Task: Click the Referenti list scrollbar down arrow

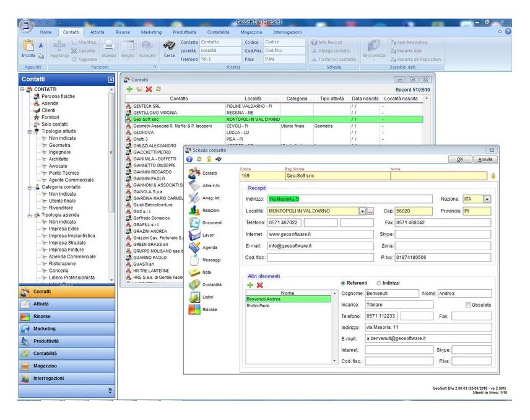Action: (x=334, y=361)
